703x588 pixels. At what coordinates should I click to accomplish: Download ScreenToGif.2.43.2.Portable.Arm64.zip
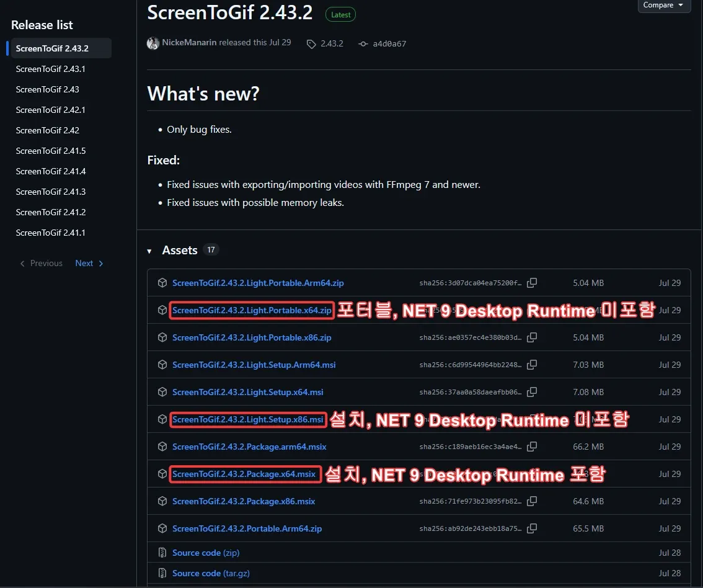247,528
